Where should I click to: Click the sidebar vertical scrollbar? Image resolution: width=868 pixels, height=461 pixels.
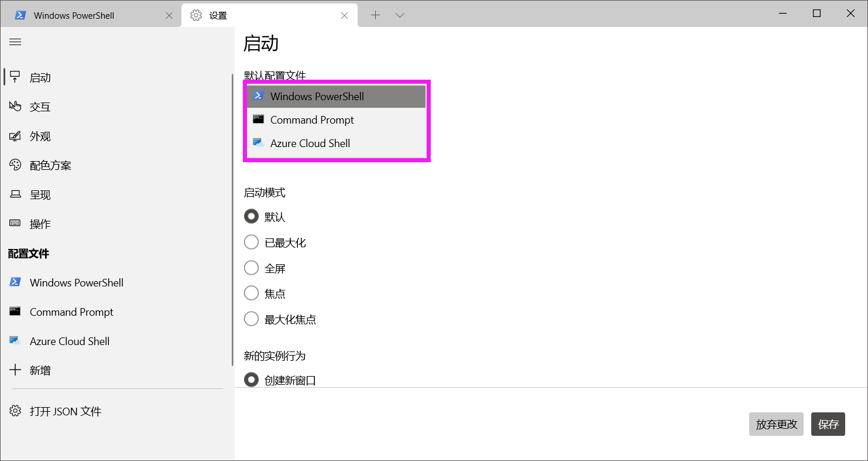[232, 220]
